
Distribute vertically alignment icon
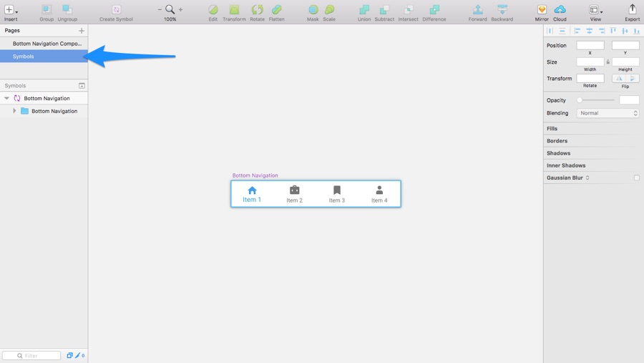pos(562,31)
